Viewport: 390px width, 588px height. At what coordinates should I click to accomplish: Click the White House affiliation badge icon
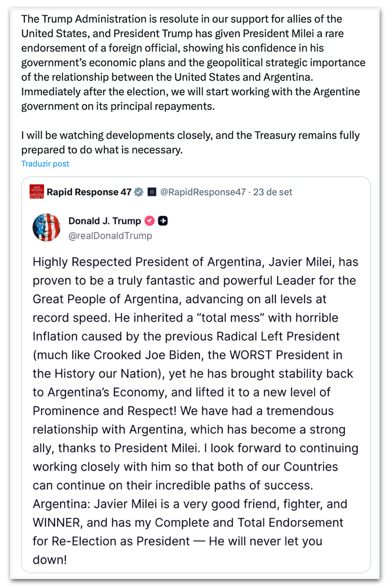pyautogui.click(x=152, y=192)
